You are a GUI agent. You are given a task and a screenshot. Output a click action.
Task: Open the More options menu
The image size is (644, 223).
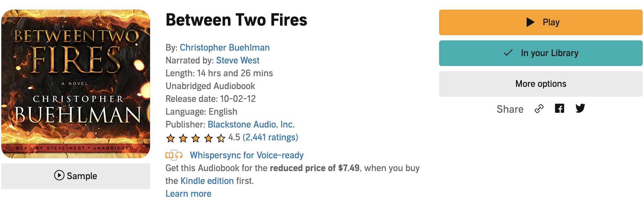540,84
